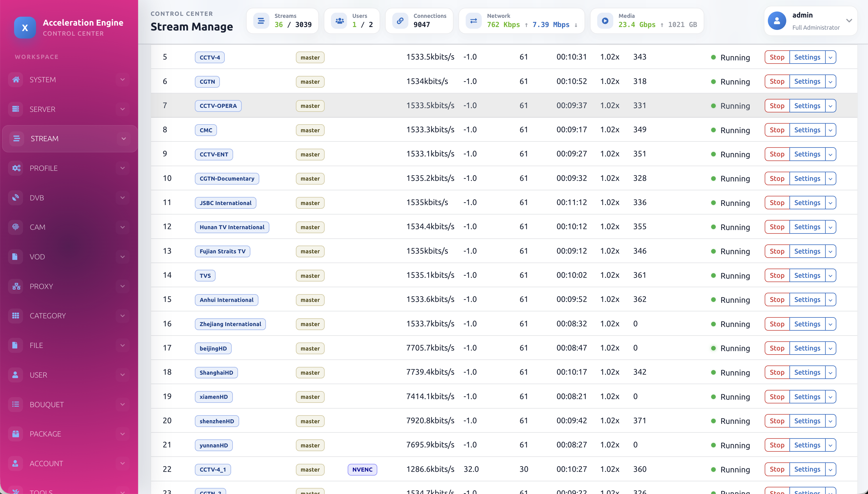Screen dimensions: 868x494
Task: Click the master badge for ShanghaiHD
Action: point(310,373)
